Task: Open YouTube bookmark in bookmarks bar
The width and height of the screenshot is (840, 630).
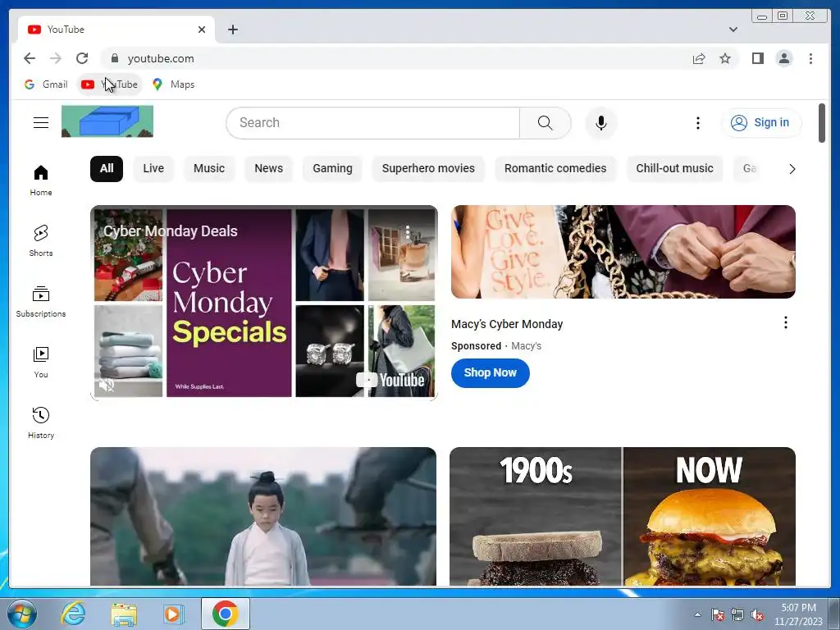Action: click(x=109, y=84)
